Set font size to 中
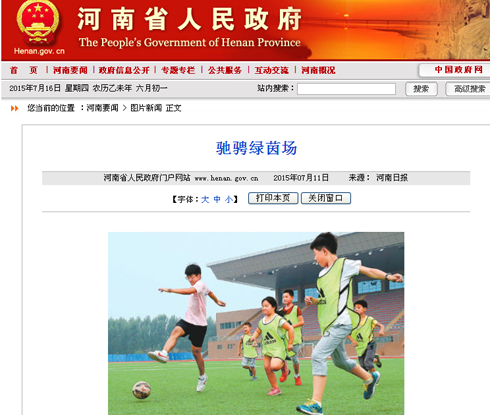Screen dimensions: 490x415 click(217, 199)
